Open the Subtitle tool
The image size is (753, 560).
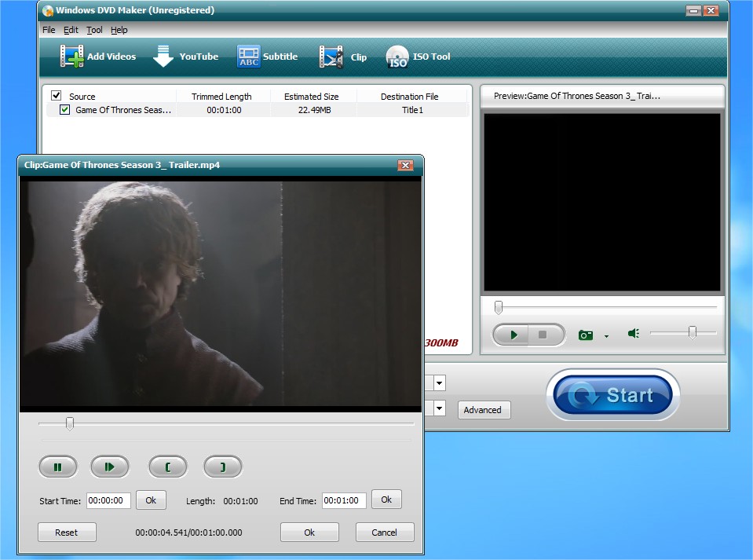pos(267,57)
